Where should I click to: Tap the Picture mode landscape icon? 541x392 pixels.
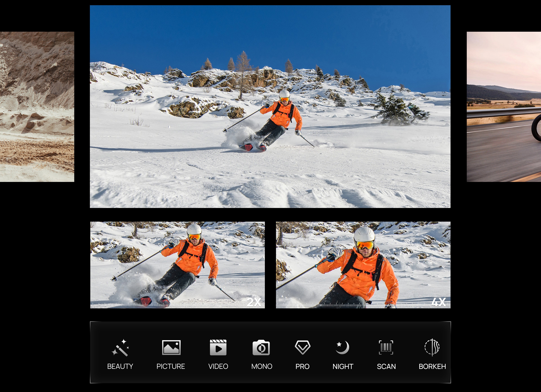tap(171, 347)
